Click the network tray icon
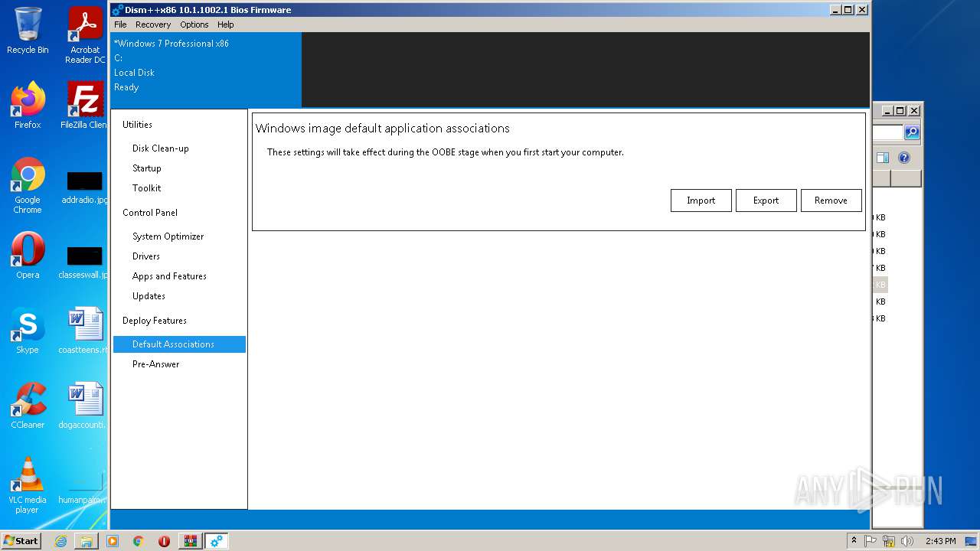The width and height of the screenshot is (980, 551). [889, 541]
